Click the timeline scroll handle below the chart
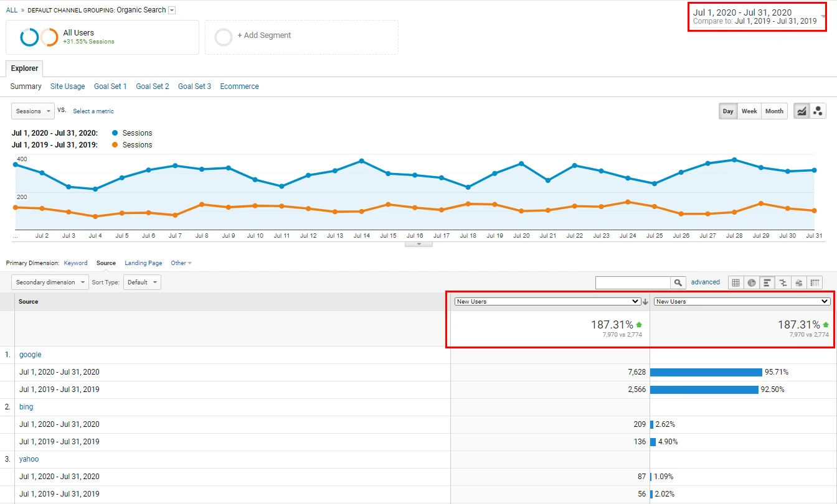Viewport: 837px width, 504px height. pos(418,243)
